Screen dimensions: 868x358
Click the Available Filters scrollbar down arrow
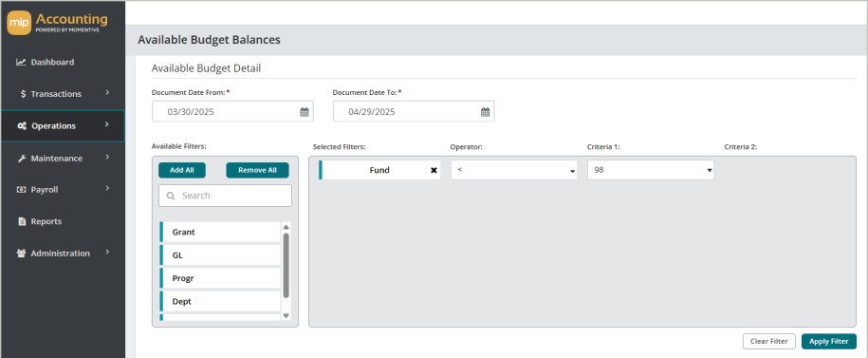tap(286, 315)
